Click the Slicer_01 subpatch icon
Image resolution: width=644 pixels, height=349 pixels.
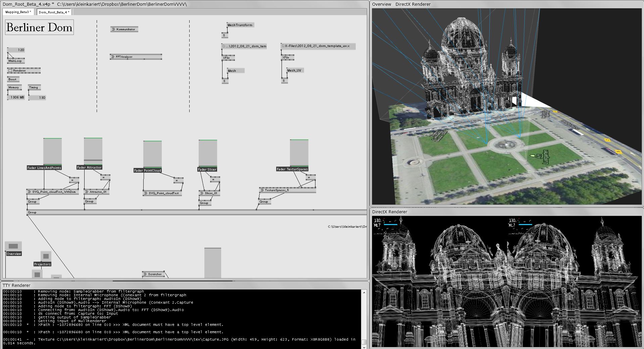click(x=202, y=193)
